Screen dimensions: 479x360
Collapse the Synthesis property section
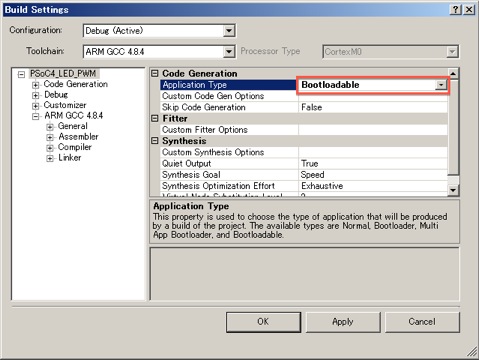click(155, 141)
